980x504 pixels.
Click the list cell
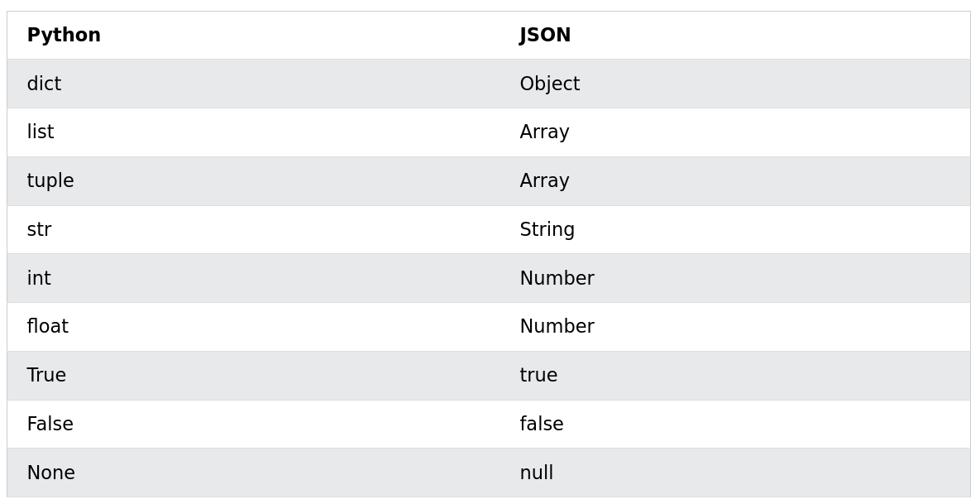(41, 132)
